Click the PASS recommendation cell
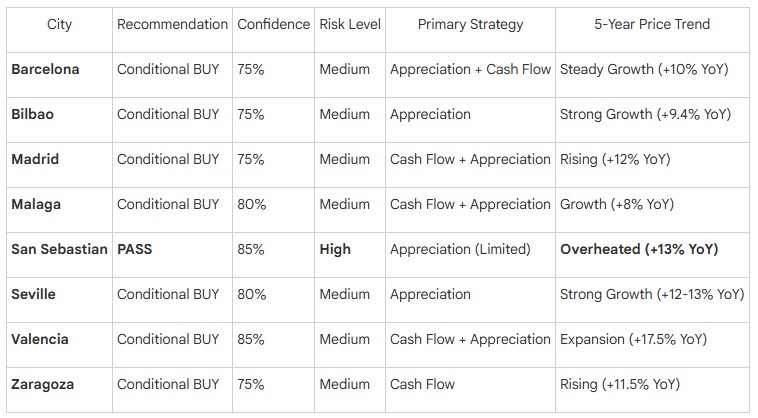 134,249
